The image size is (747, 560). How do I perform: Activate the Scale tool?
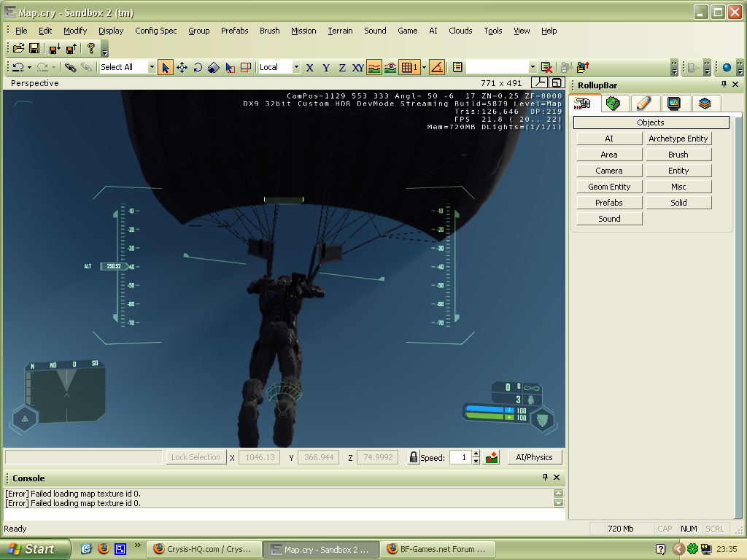coord(214,68)
